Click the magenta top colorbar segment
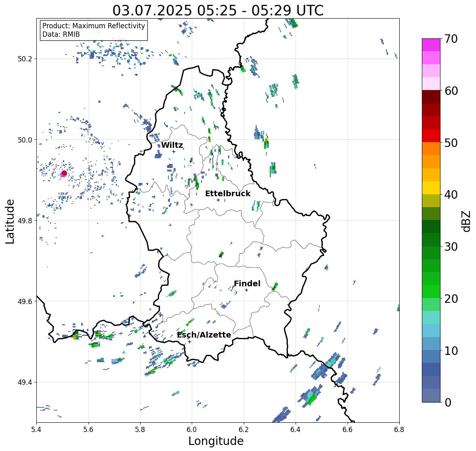 (431, 45)
